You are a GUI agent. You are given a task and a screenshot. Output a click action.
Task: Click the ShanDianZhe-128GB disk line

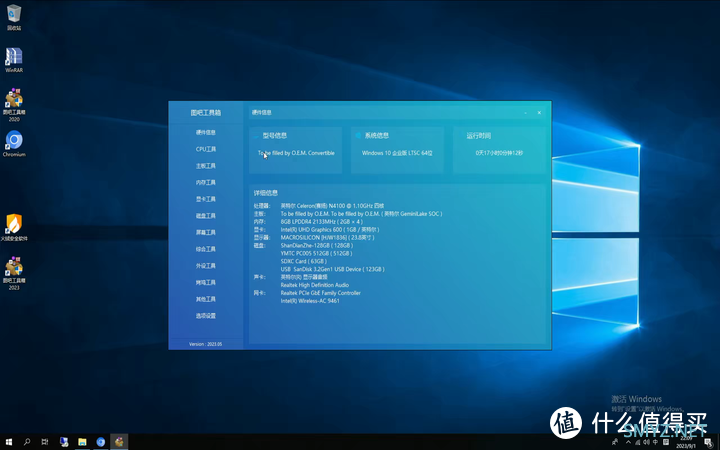(317, 245)
